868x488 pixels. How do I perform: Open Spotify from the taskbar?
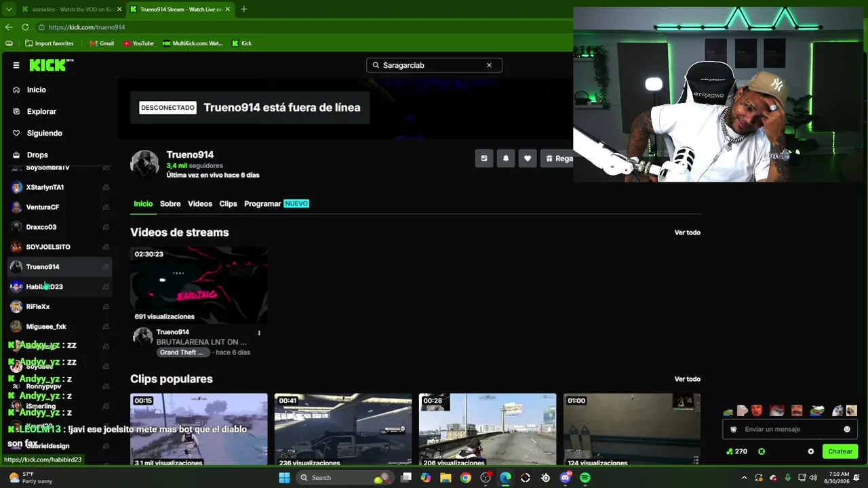point(585,478)
